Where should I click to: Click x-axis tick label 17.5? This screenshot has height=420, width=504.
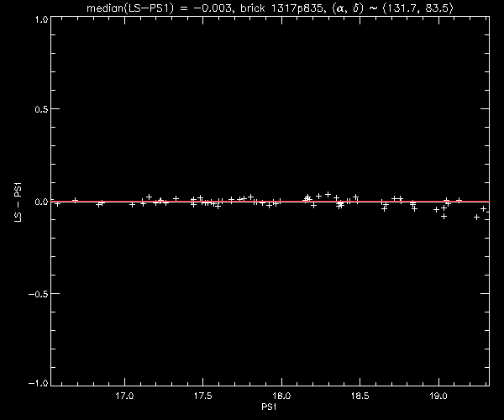tap(202, 396)
